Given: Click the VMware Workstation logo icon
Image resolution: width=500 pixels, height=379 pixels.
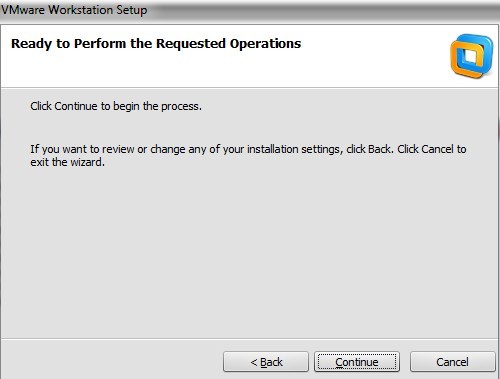Looking at the screenshot, I should 471,56.
